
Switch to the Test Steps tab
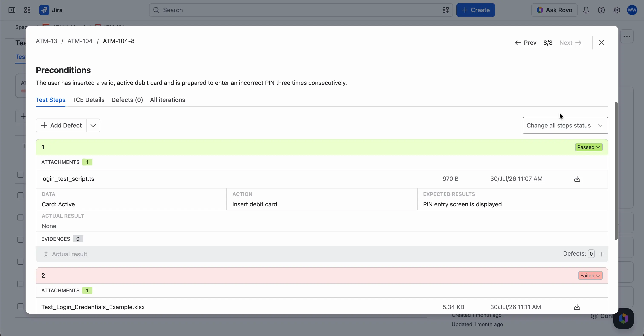(x=50, y=100)
